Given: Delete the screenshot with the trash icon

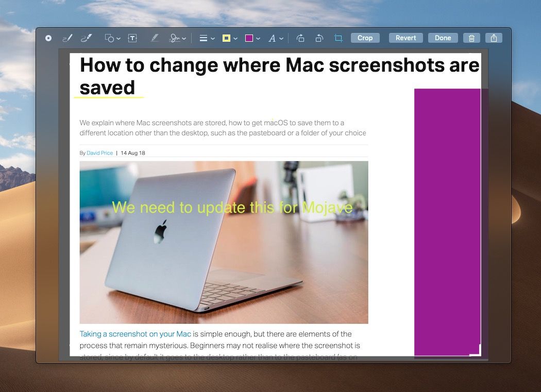Looking at the screenshot, I should click(x=471, y=38).
